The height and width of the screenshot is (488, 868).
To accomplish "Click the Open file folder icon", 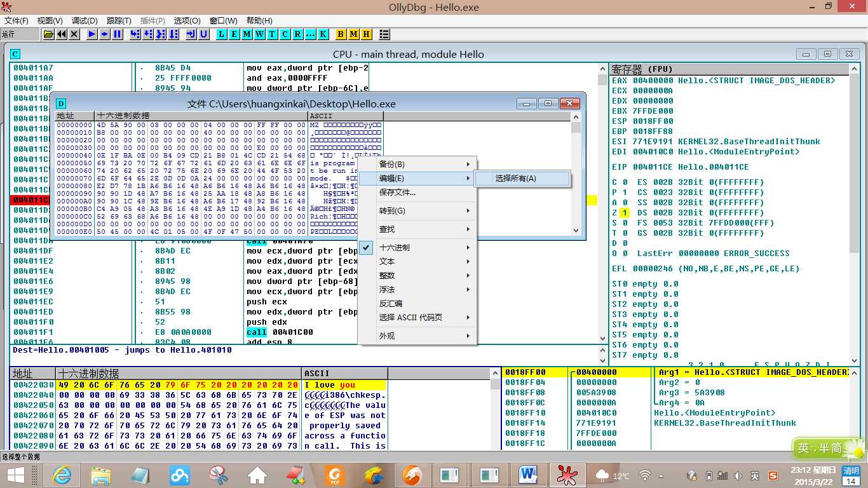I will (48, 34).
